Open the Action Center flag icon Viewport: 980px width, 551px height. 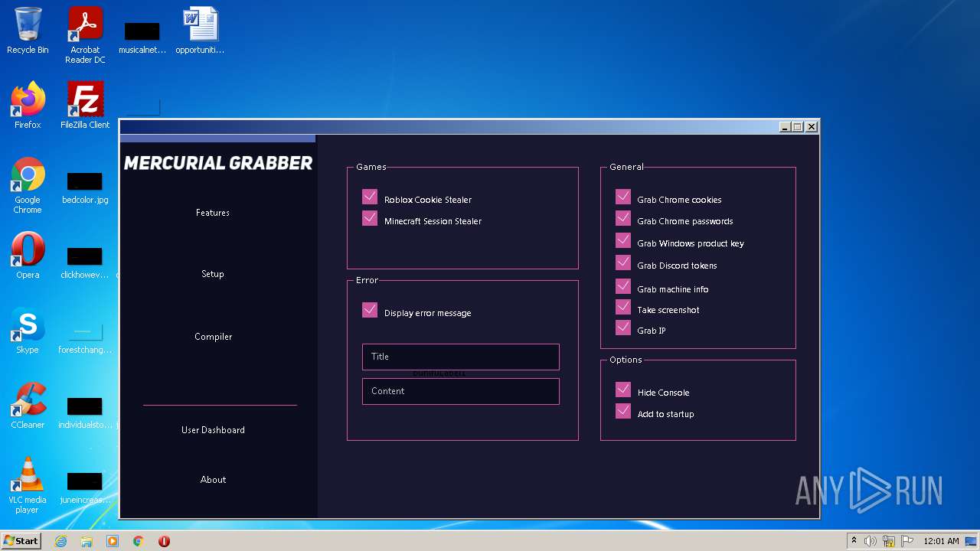pos(908,541)
